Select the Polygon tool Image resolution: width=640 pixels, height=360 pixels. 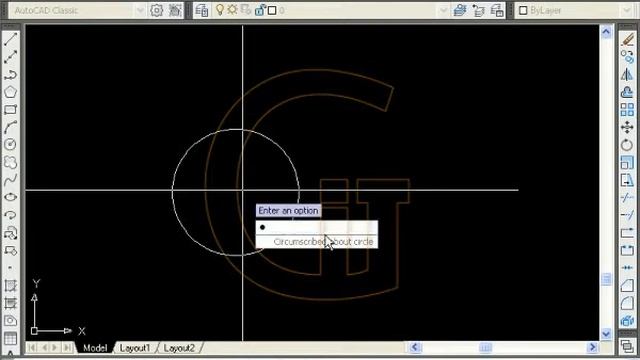point(11,92)
